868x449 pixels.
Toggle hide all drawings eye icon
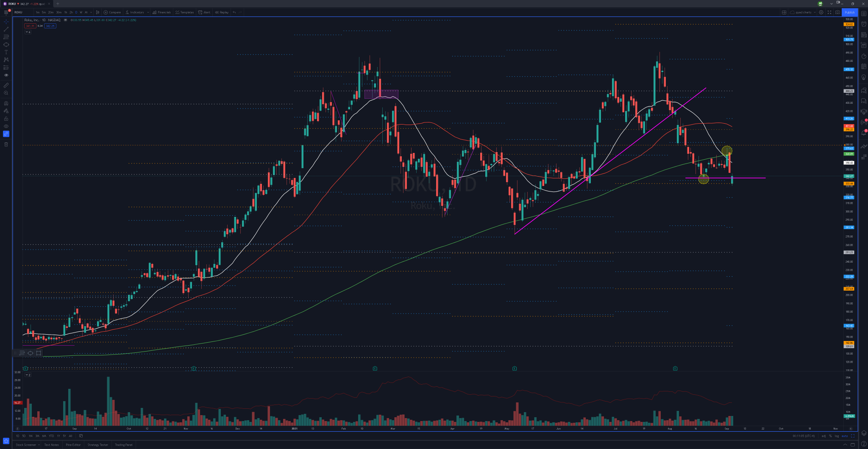[x=6, y=126]
